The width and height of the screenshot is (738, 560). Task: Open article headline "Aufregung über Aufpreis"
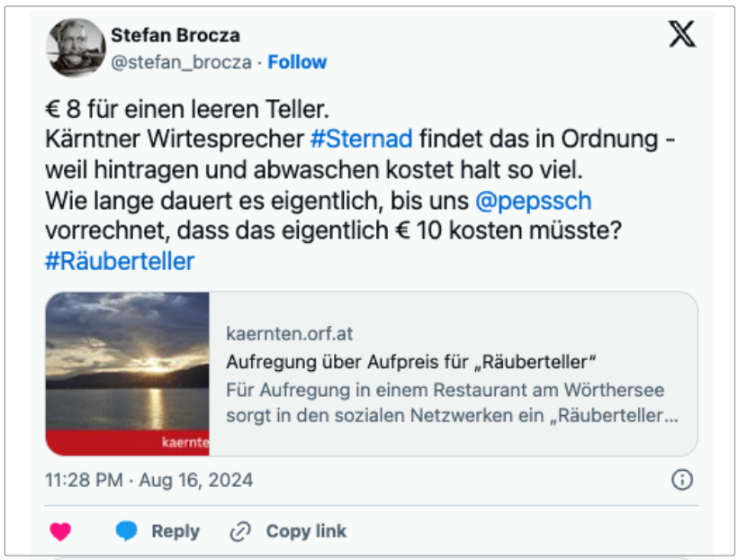(413, 362)
